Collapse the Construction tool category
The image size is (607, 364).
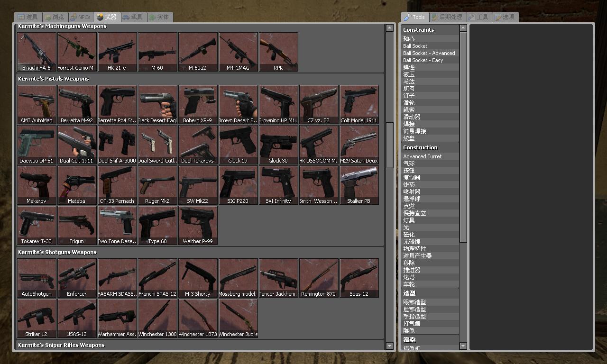(x=430, y=147)
